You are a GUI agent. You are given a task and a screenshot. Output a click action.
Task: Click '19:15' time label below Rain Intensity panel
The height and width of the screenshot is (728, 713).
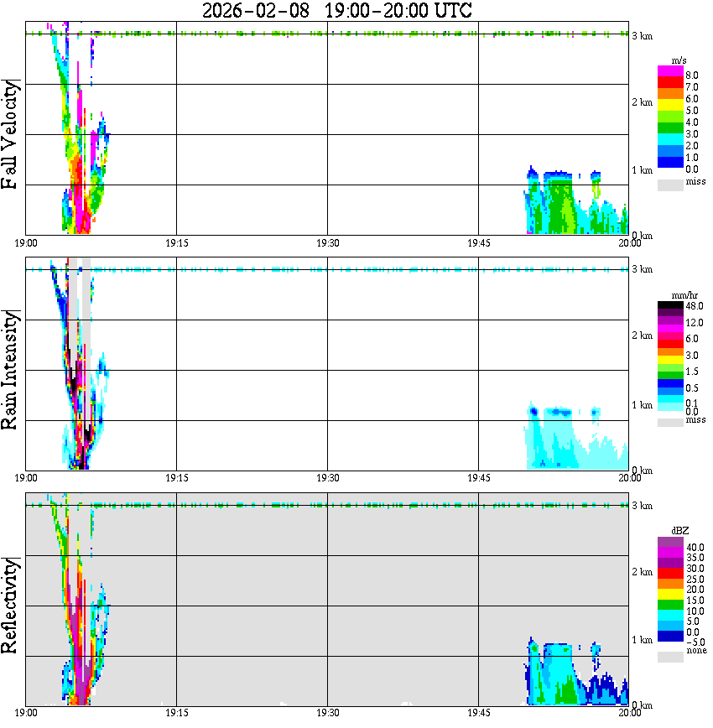[177, 478]
